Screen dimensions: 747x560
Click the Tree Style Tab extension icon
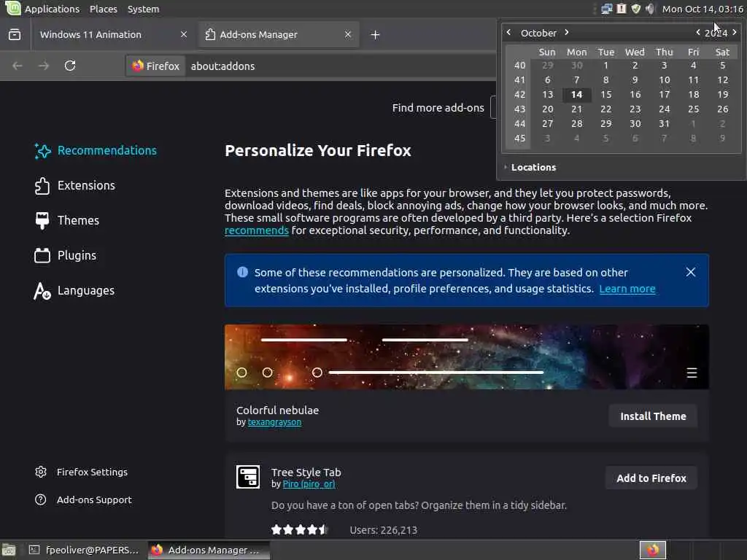click(248, 477)
